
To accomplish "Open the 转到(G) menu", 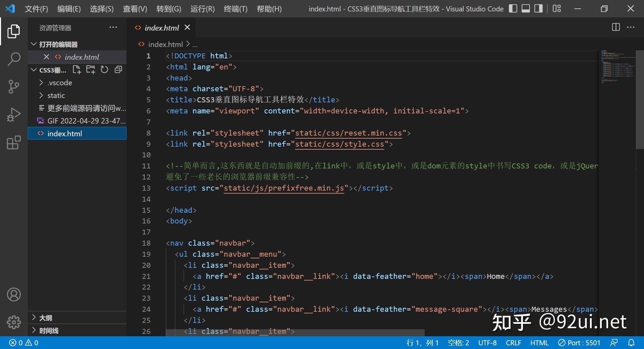I will tap(169, 9).
